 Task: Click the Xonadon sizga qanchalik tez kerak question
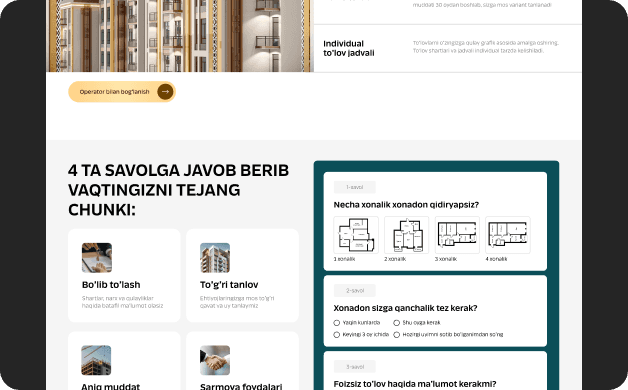pos(405,308)
